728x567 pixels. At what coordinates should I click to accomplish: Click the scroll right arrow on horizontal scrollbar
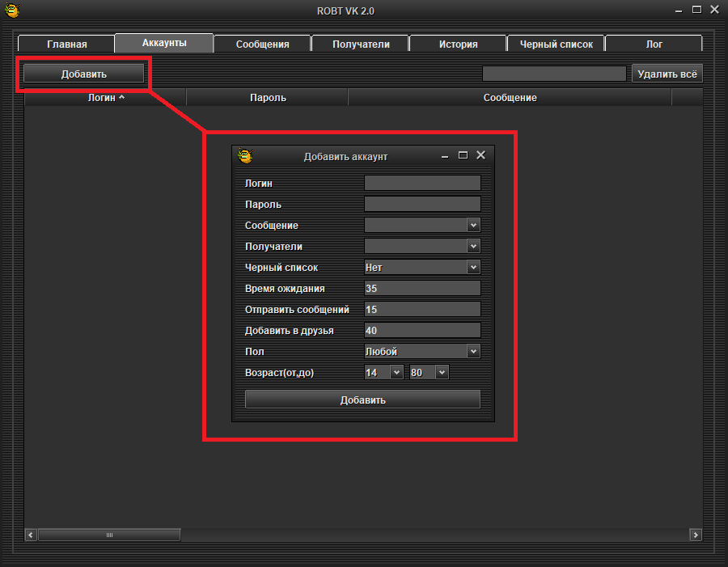(695, 535)
